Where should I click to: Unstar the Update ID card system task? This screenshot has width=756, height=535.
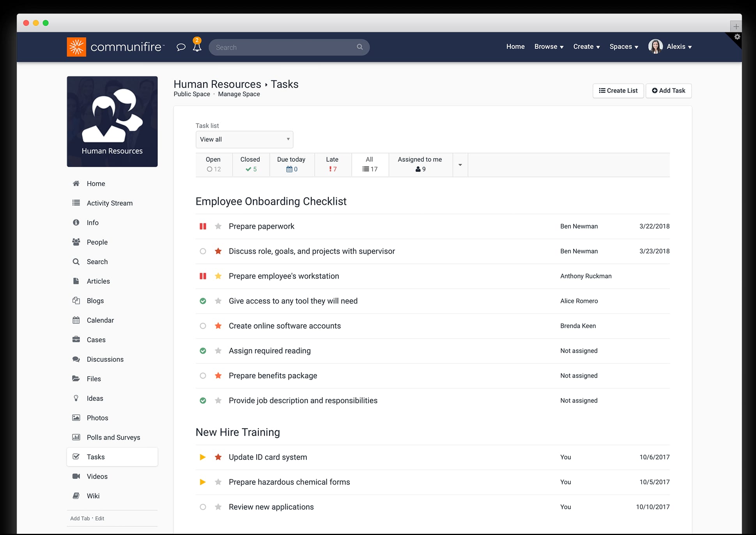[218, 457]
